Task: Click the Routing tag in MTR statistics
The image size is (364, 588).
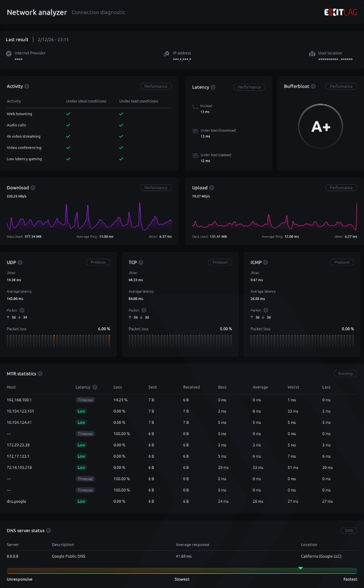Action: 345,373
